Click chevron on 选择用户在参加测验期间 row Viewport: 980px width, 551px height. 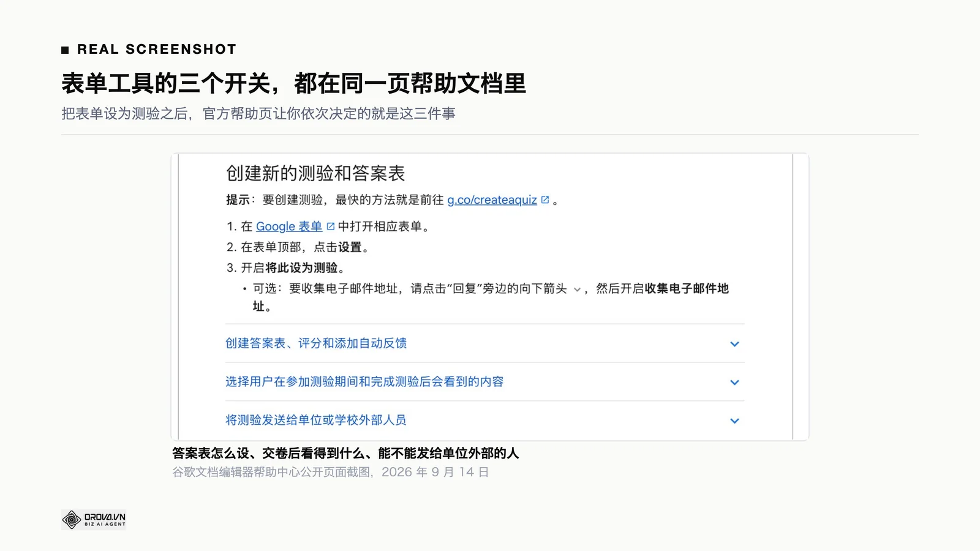[x=734, y=383]
